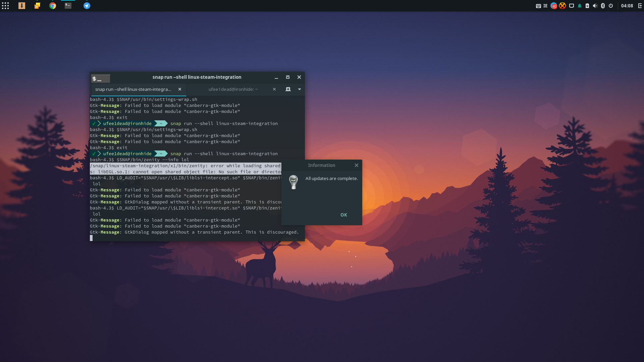
Task: Close the snap run shell tab
Action: 180,89
